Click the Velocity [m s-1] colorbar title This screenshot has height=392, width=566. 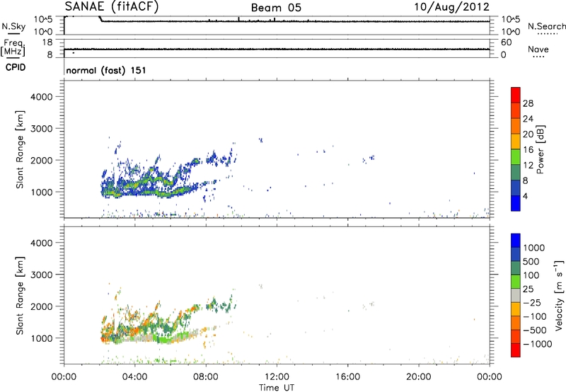tap(559, 295)
